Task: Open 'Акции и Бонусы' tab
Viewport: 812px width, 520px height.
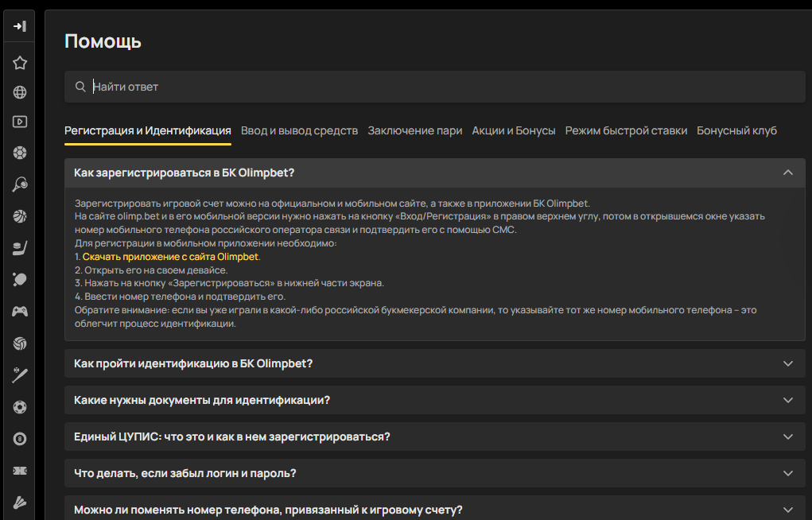Action: click(x=514, y=130)
